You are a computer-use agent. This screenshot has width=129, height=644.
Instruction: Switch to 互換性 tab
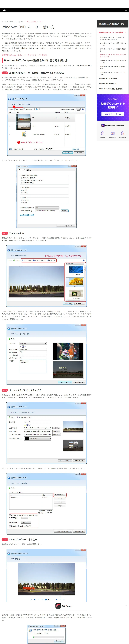[x=29, y=170]
